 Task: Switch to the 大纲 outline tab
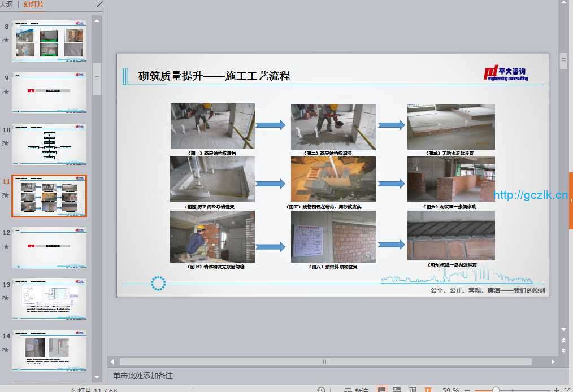click(6, 5)
